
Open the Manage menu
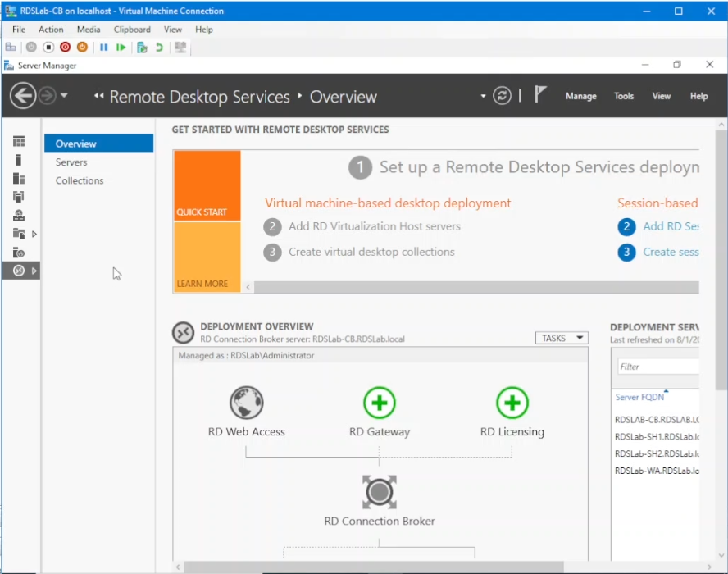click(580, 96)
